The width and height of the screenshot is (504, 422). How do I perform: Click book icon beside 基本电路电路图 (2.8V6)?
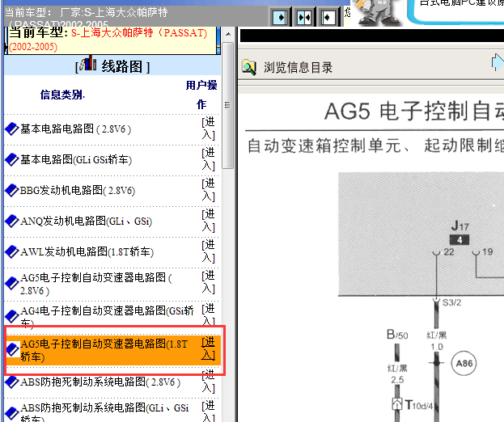click(12, 129)
